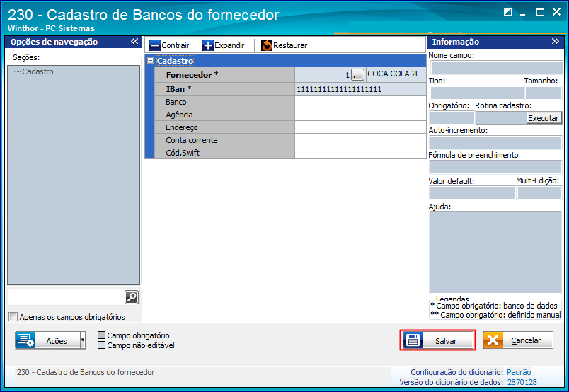
Task: Open Padrão dictionary configuration link
Action: (519, 372)
